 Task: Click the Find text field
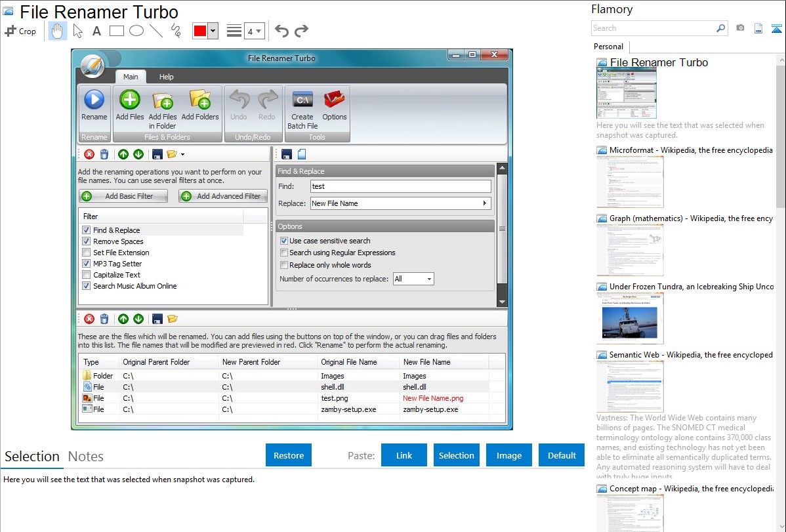(400, 186)
